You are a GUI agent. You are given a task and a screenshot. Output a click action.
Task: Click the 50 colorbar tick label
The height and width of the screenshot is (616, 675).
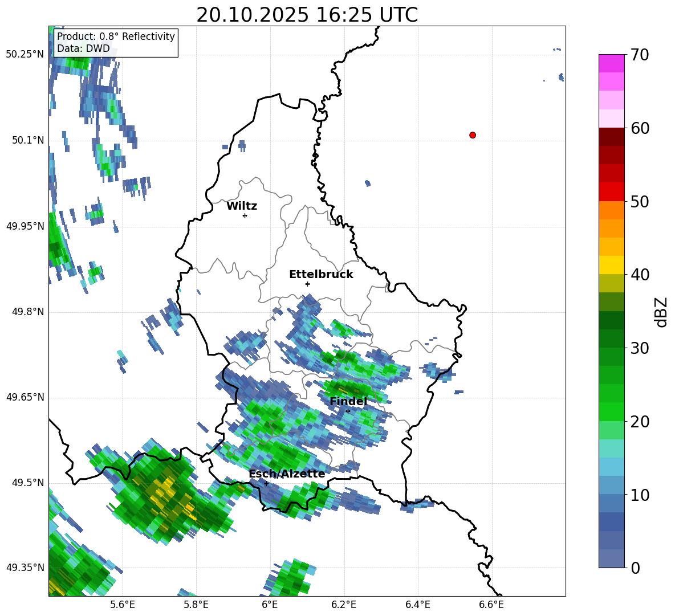(x=640, y=201)
